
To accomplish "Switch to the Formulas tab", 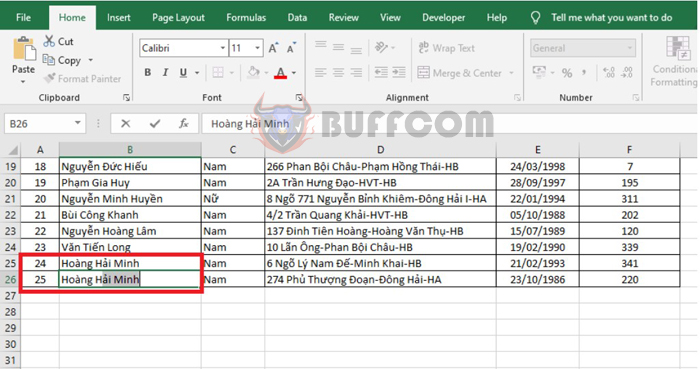I will tap(246, 17).
